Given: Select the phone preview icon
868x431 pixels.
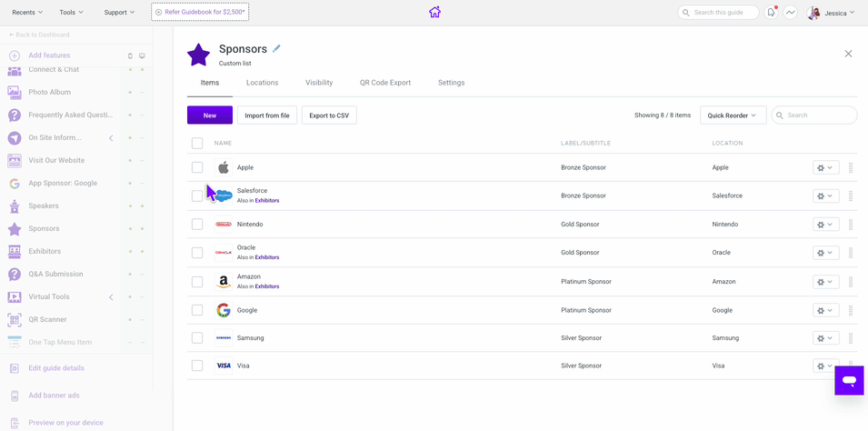Looking at the screenshot, I should coord(130,56).
